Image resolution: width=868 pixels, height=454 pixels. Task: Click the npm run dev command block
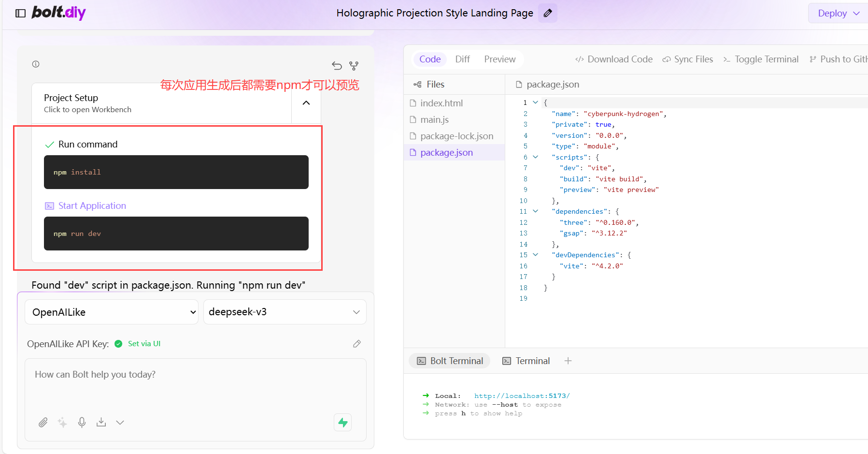176,234
